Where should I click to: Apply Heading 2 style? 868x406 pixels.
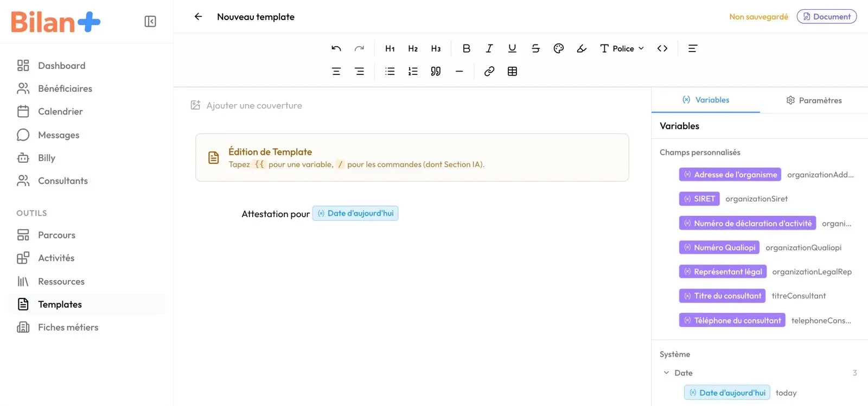pyautogui.click(x=413, y=48)
